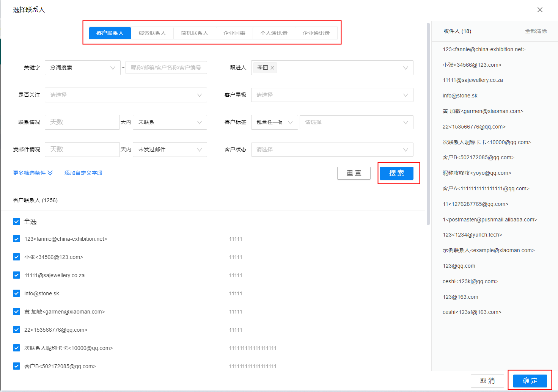Click the 重置 reset button
The width and height of the screenshot is (558, 392).
[354, 173]
